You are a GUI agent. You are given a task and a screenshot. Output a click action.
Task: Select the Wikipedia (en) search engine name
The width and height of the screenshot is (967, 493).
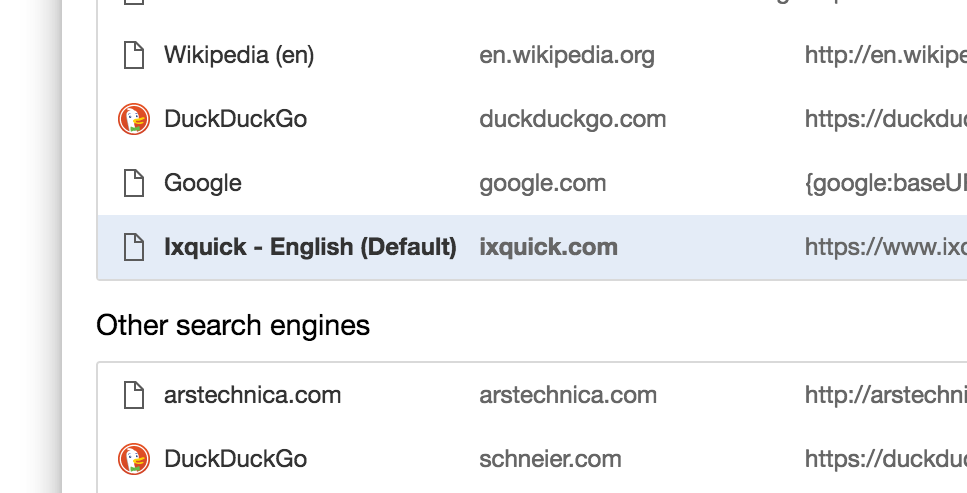coord(239,56)
